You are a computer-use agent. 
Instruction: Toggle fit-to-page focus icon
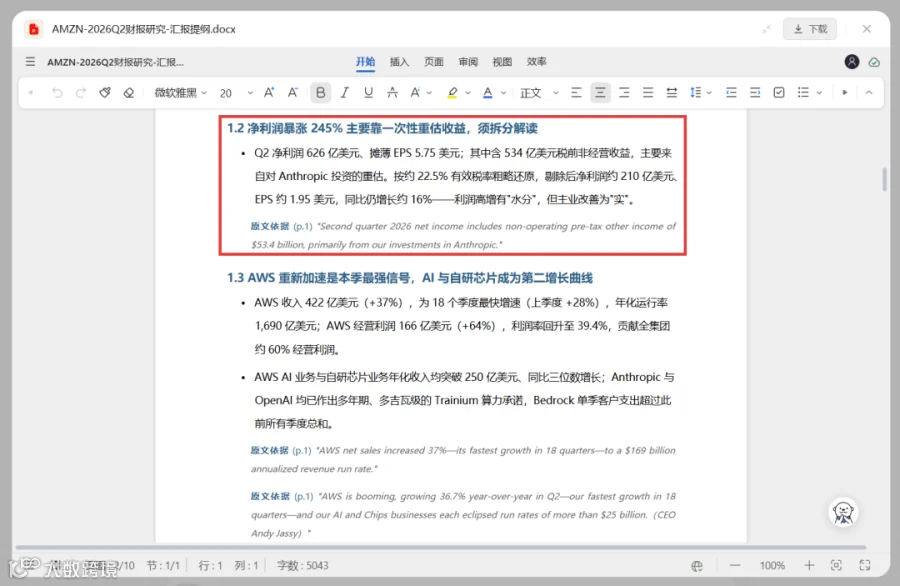point(836,565)
